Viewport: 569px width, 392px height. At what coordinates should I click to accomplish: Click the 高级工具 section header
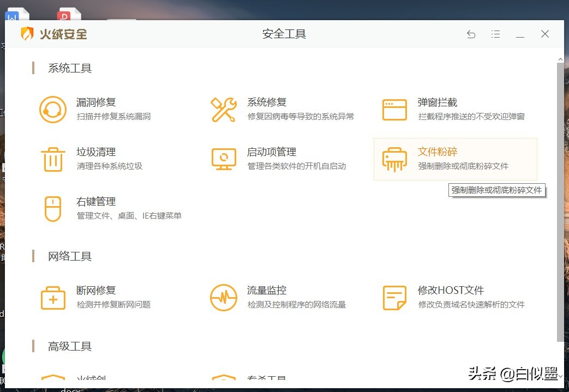click(69, 346)
